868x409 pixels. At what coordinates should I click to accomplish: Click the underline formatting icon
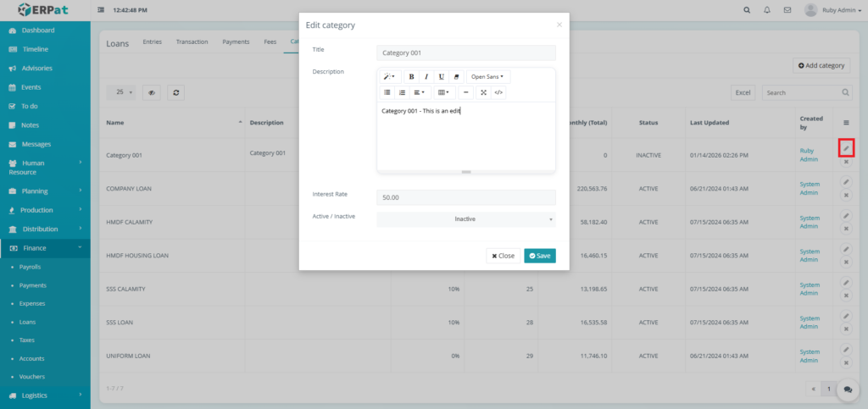[441, 76]
